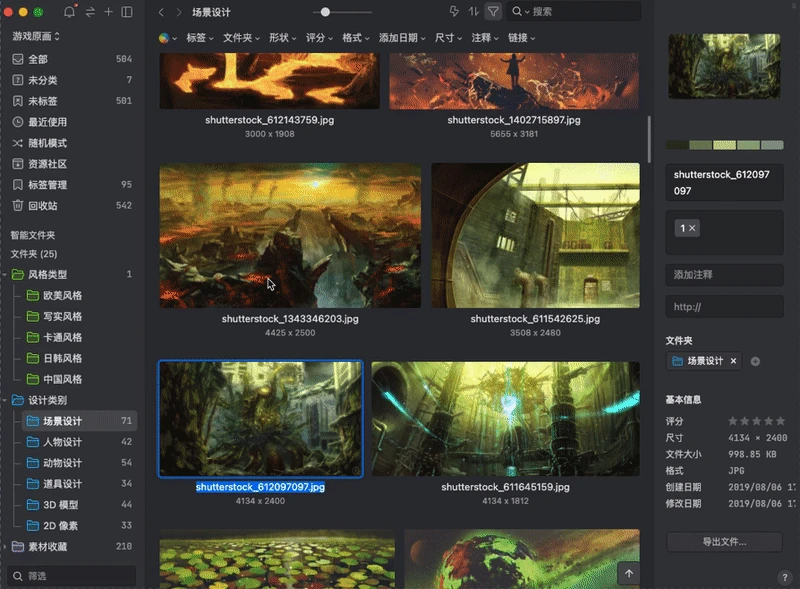Select the shutterstock_611645159.jpg thumbnail
Image resolution: width=800 pixels, height=589 pixels.
[x=505, y=419]
